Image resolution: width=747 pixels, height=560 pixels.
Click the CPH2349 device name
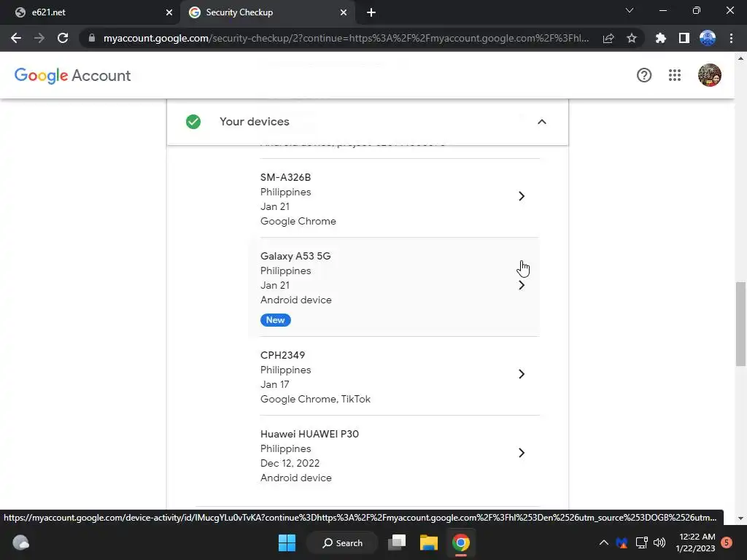click(282, 355)
